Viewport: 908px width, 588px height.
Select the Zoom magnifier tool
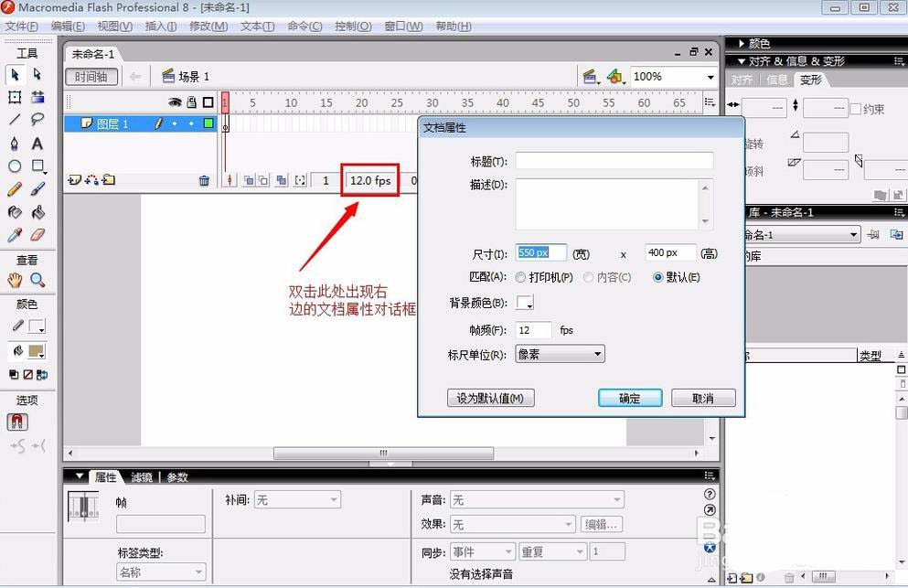pyautogui.click(x=37, y=281)
